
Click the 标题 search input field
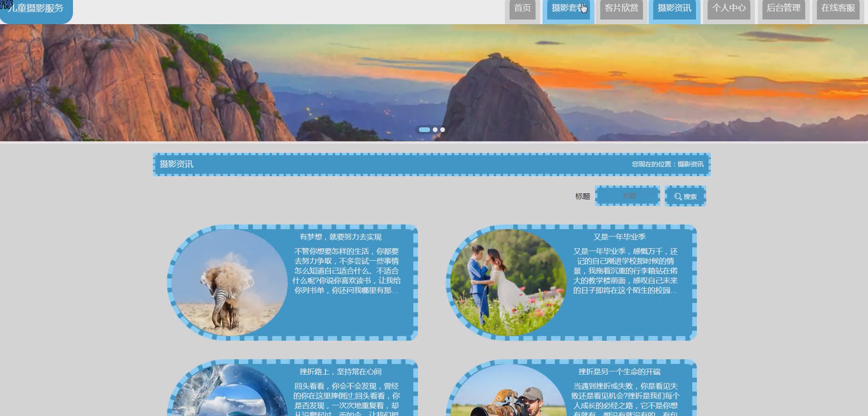point(628,196)
